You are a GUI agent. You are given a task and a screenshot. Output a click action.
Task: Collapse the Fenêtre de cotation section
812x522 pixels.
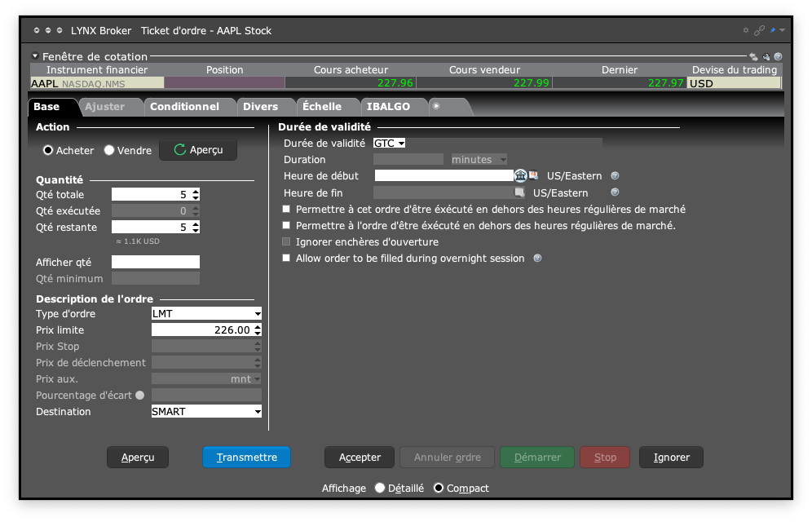tap(35, 56)
